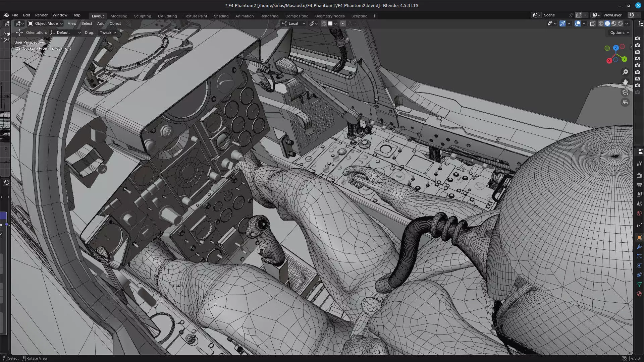Switch to the Sculpting workspace tab
This screenshot has height=362, width=644.
click(x=143, y=16)
